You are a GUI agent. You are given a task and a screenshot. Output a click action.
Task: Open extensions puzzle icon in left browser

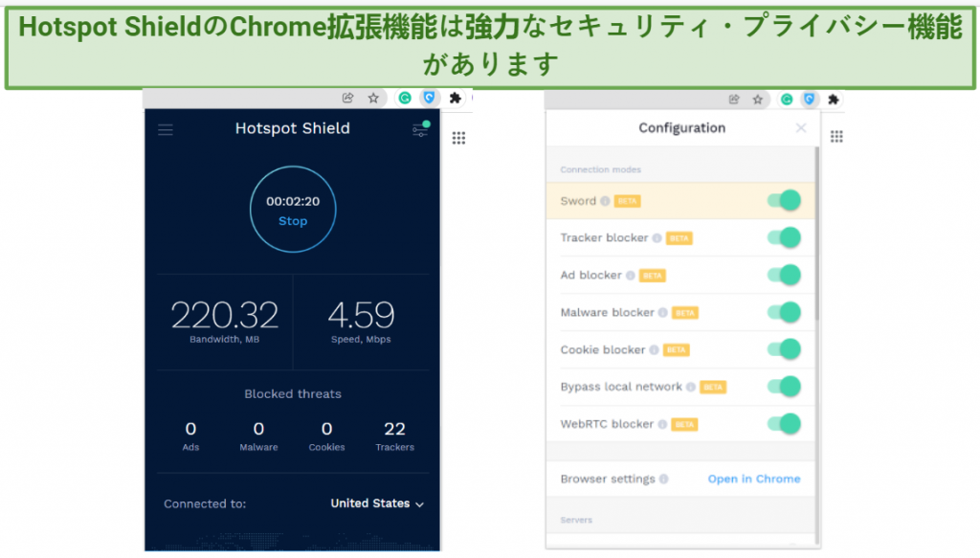(x=455, y=98)
